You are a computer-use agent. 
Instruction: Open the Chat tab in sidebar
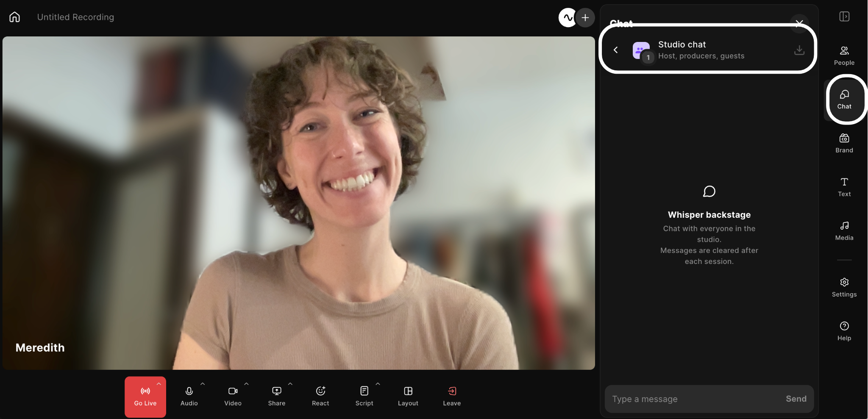click(x=844, y=100)
